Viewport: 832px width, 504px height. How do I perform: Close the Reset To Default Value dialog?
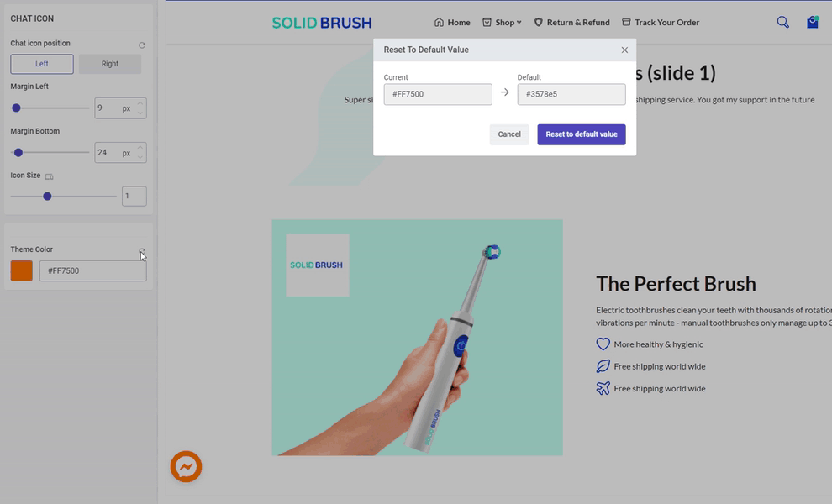pos(624,50)
